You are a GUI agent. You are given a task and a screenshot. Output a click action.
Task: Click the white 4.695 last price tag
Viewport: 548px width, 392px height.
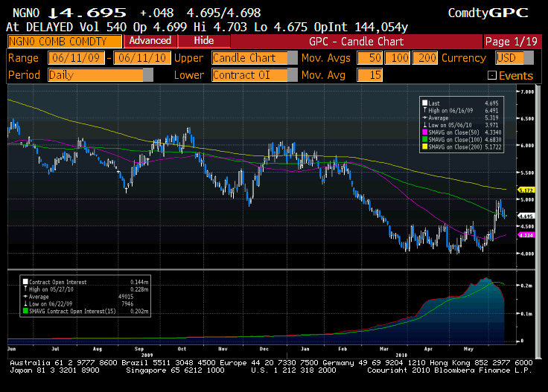click(526, 216)
